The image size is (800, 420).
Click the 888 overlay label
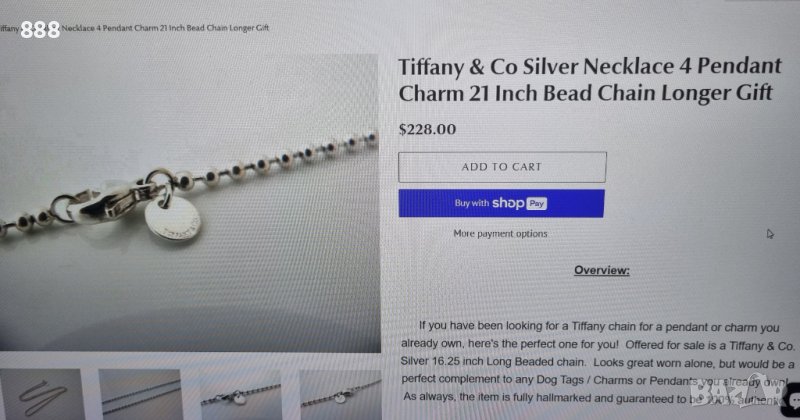40,30
